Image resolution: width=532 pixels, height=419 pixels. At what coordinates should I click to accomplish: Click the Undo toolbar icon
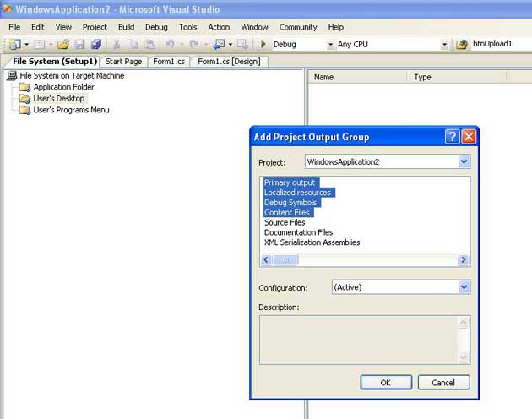(x=170, y=44)
